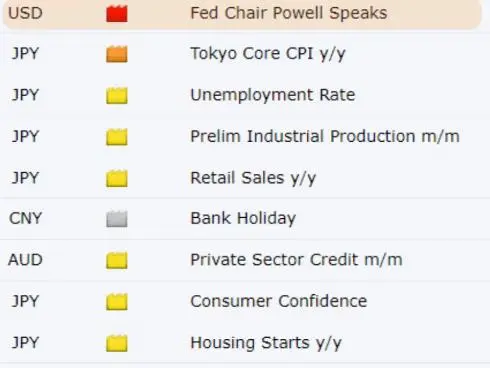Select Private Sector Credit m/m event
This screenshot has height=368, width=490.
(296, 260)
